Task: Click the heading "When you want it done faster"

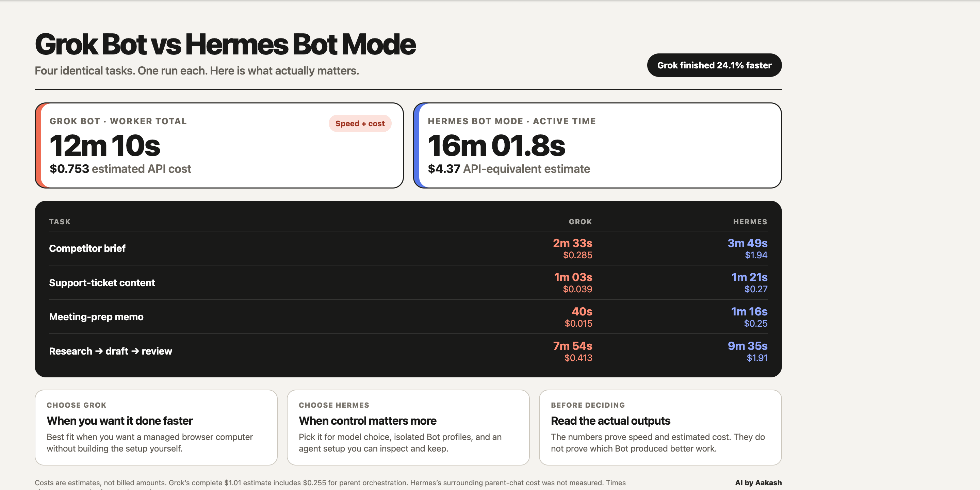Action: pyautogui.click(x=119, y=421)
